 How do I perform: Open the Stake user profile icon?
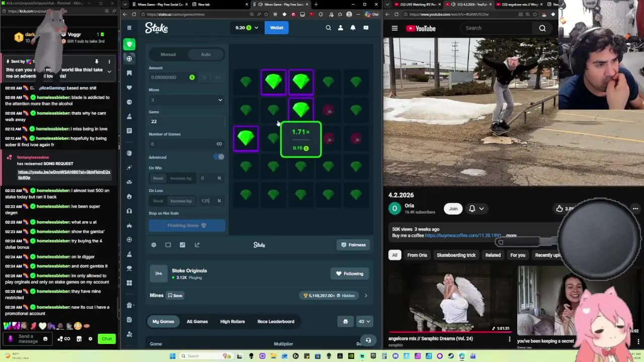[x=341, y=28]
